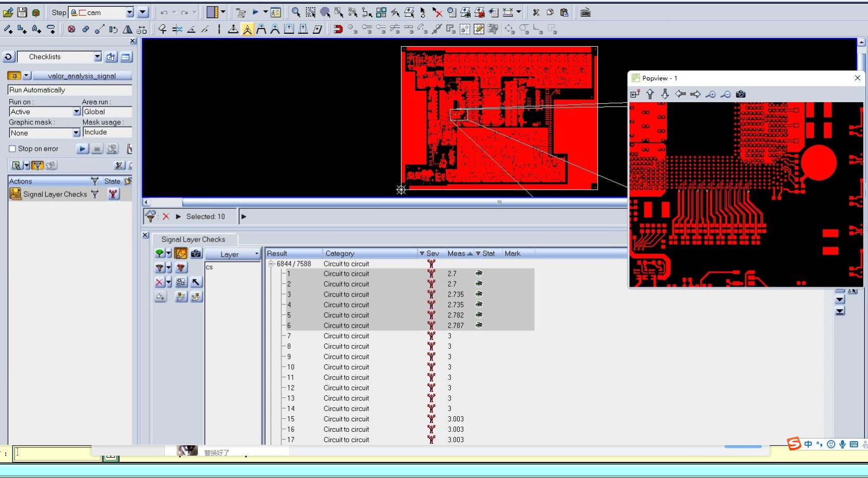Image resolution: width=868 pixels, height=478 pixels.
Task: Click the blue play icon in top toolbar
Action: click(x=255, y=12)
